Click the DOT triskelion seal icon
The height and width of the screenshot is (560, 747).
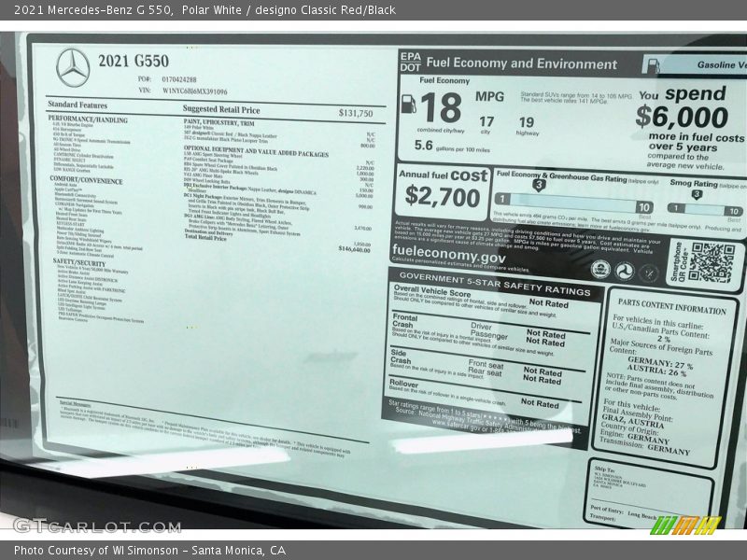(625, 271)
